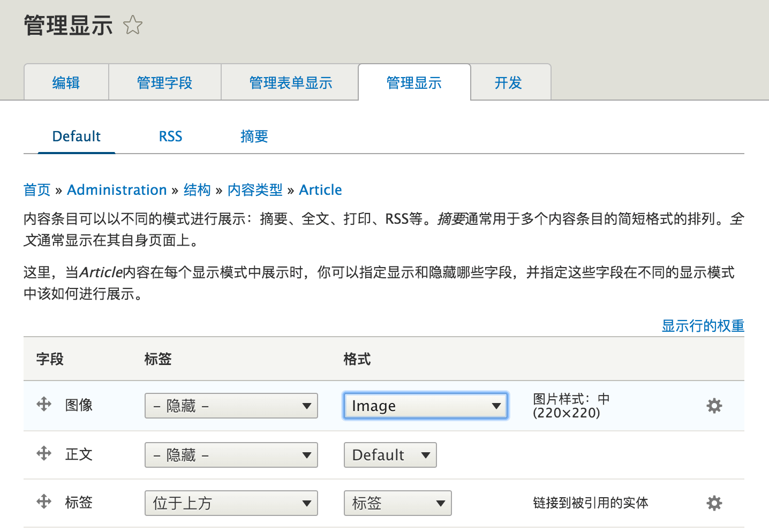Image resolution: width=769 pixels, height=532 pixels.
Task: Go to 首页 breadcrumb link
Action: click(x=37, y=190)
